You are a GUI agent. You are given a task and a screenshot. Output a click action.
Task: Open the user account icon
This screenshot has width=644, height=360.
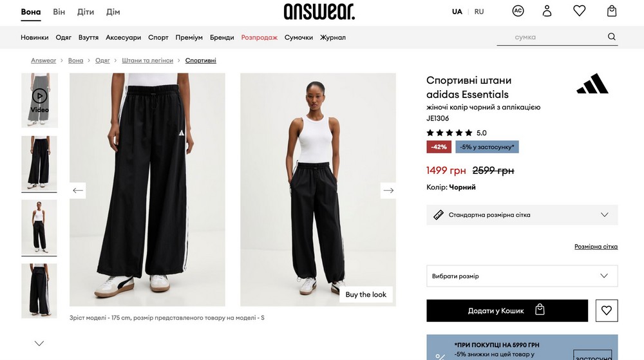547,11
